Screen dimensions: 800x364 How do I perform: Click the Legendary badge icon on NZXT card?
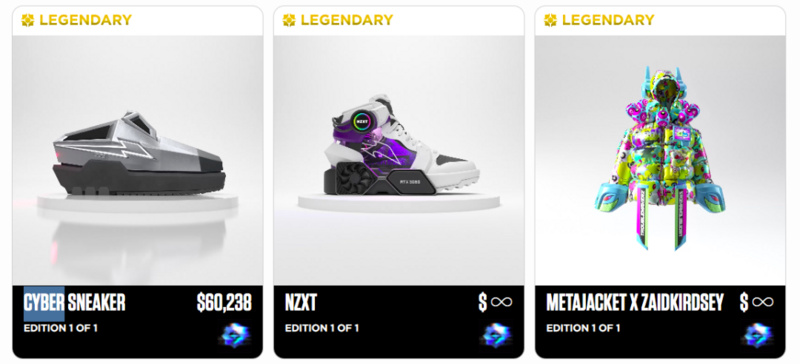point(289,20)
